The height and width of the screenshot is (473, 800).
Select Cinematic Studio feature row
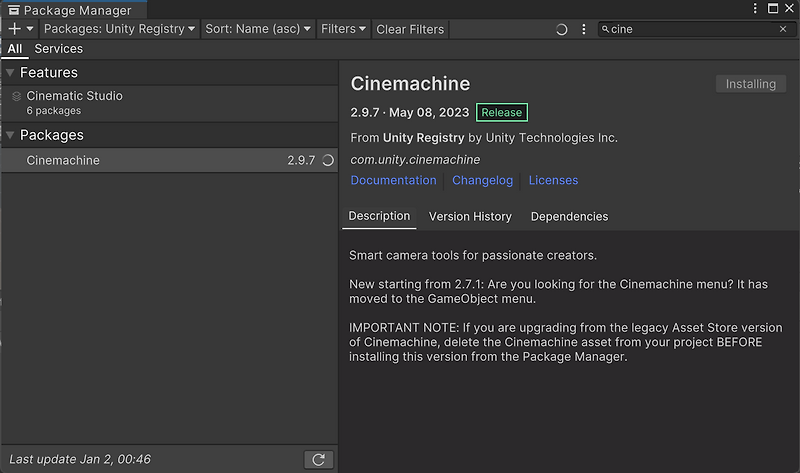pos(169,103)
